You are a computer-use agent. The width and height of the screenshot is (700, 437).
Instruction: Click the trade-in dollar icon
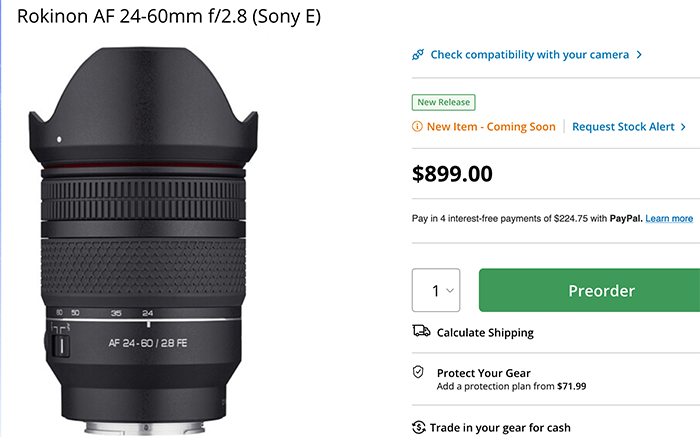(419, 427)
